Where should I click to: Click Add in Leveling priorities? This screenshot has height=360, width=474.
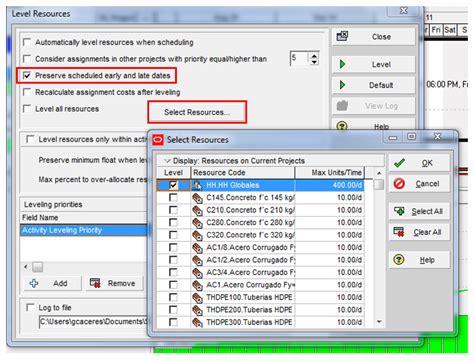pyautogui.click(x=52, y=283)
